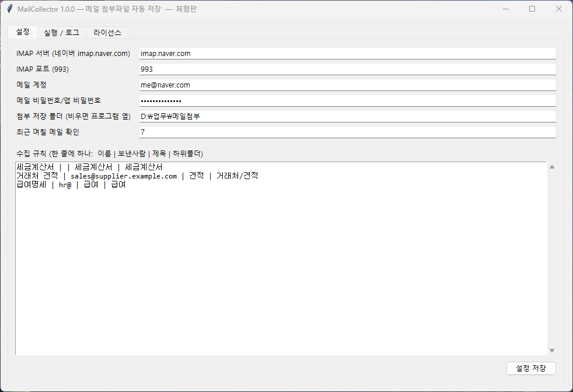This screenshot has height=392, width=573.
Task: Minimize the MailCollector window
Action: click(x=506, y=9)
